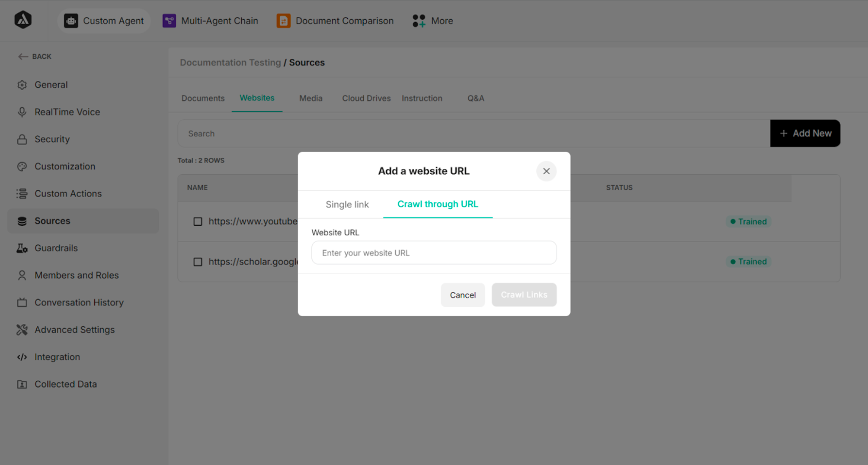
Task: Switch to the Single link tab
Action: click(347, 205)
